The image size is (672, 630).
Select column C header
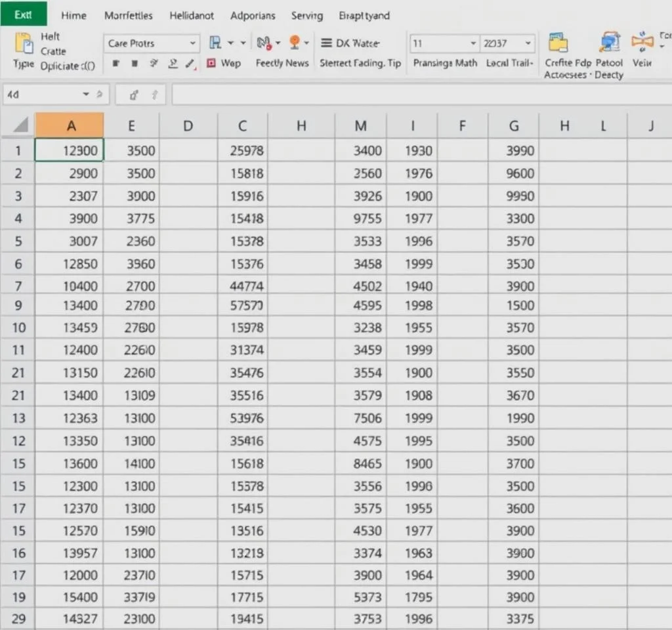point(242,126)
